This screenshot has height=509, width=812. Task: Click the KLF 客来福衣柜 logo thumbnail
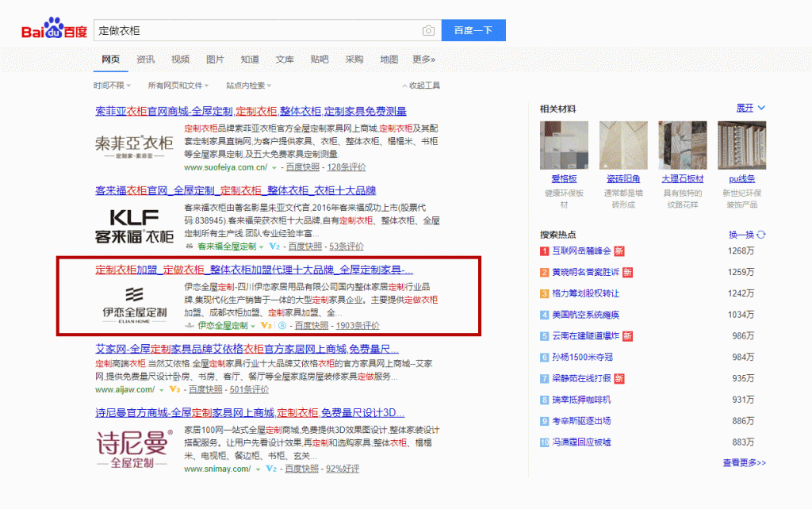[134, 226]
